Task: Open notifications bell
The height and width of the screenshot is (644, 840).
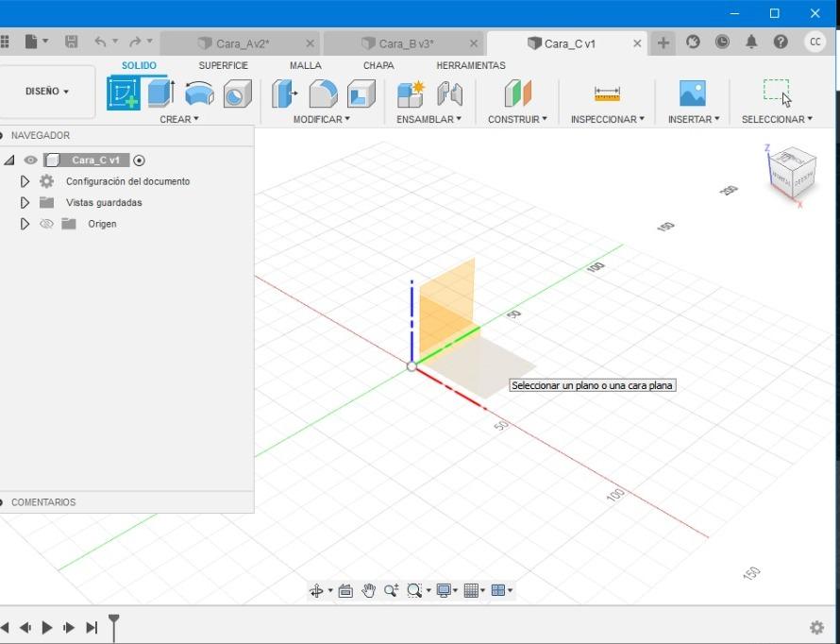Action: (x=751, y=42)
